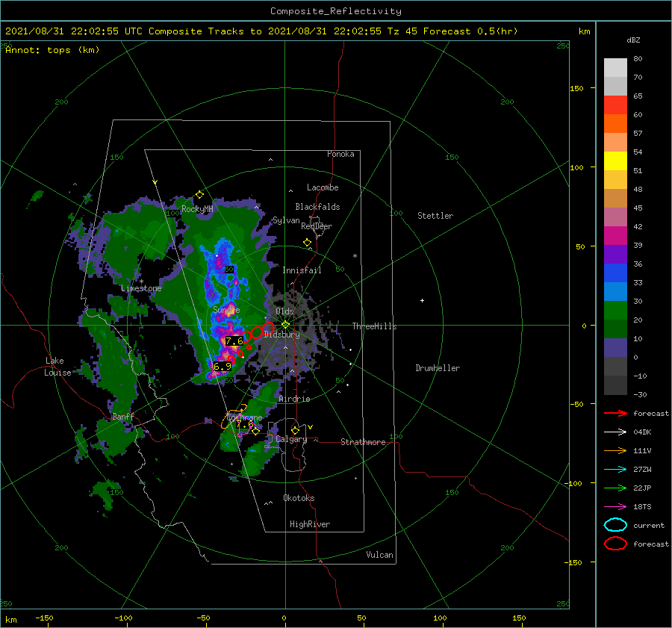Click the Ponoka town label
The width and height of the screenshot is (672, 628).
340,154
